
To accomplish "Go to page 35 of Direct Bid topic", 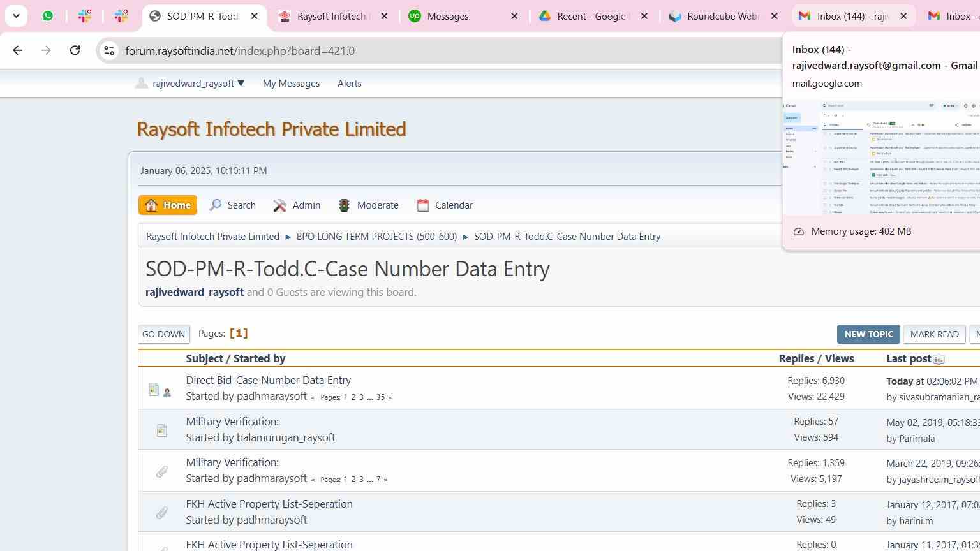I will tap(380, 397).
